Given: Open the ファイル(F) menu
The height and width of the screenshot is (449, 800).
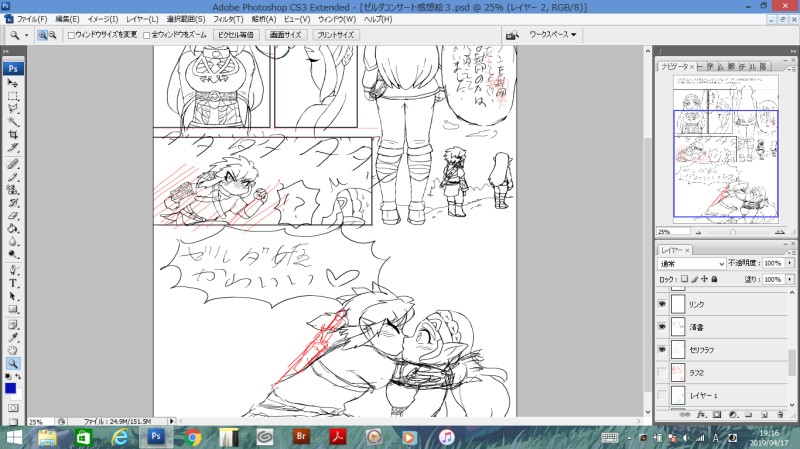Looking at the screenshot, I should pos(32,19).
